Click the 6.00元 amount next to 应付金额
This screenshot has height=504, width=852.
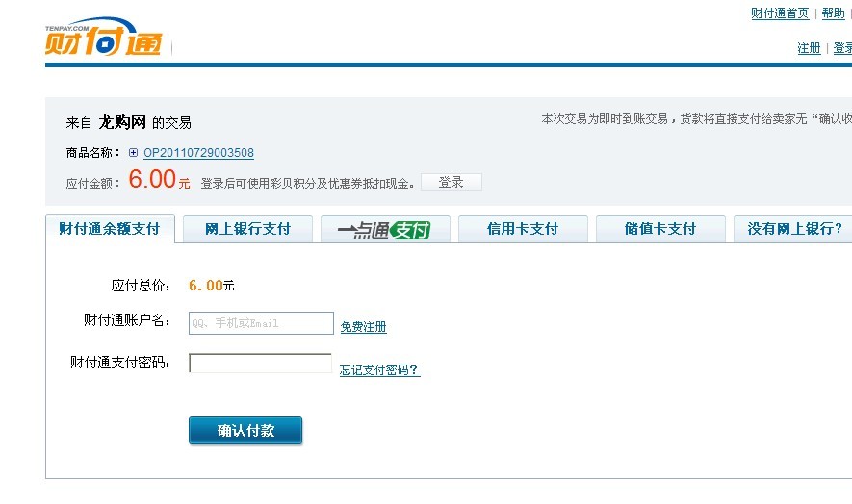click(159, 179)
